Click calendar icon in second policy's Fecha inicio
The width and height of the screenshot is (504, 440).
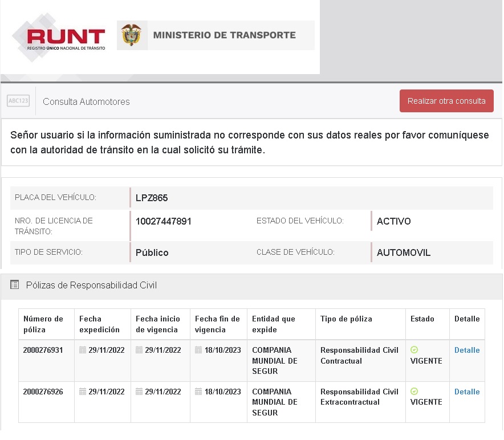(139, 392)
